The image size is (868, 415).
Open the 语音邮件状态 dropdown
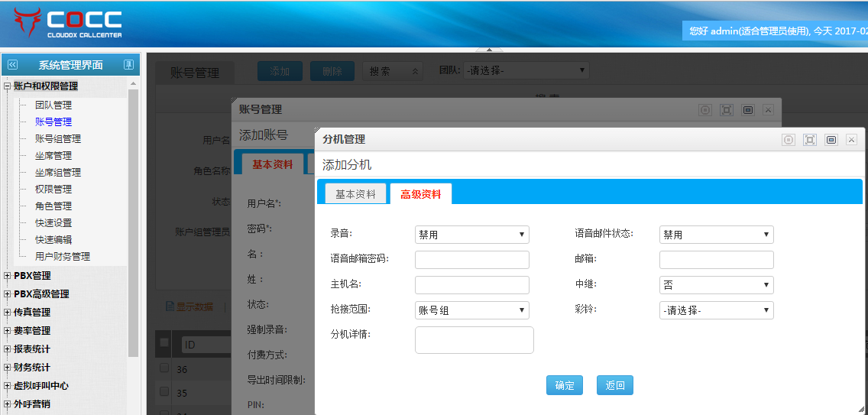click(716, 235)
